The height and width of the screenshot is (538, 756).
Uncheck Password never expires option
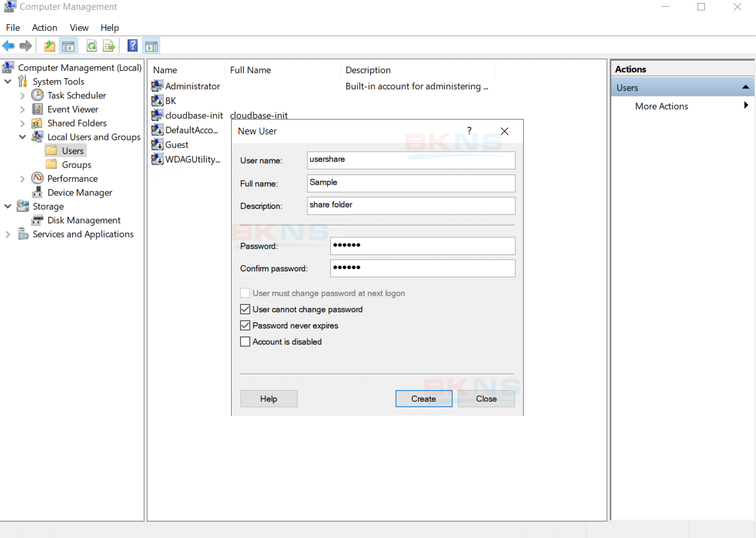click(245, 325)
